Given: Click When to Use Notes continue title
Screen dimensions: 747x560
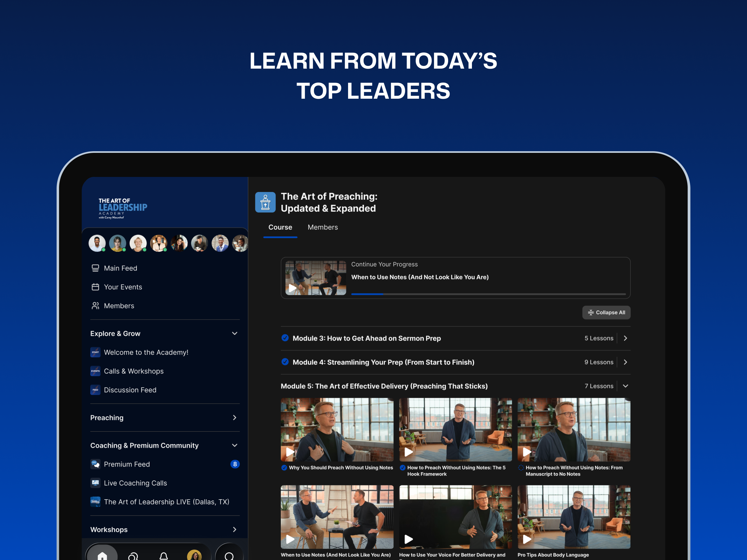Looking at the screenshot, I should (420, 277).
